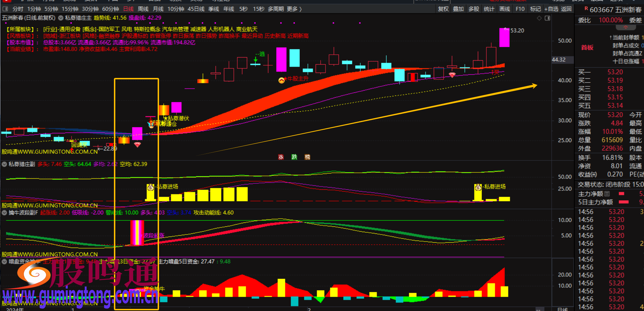The image size is (644, 311).
Task: Click the first 私募进场 money bag icon
Action: tap(151, 187)
